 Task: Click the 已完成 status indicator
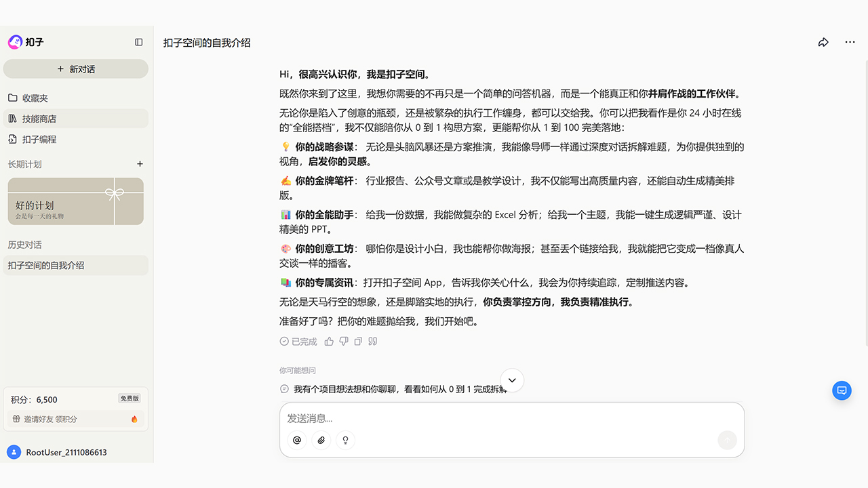point(298,342)
